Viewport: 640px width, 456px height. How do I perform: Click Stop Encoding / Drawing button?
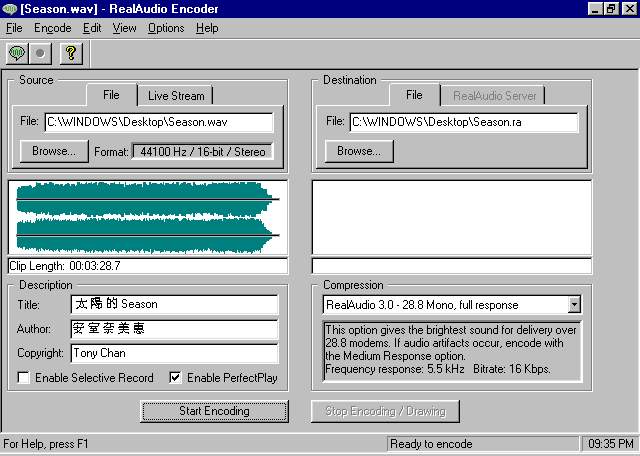tap(385, 411)
